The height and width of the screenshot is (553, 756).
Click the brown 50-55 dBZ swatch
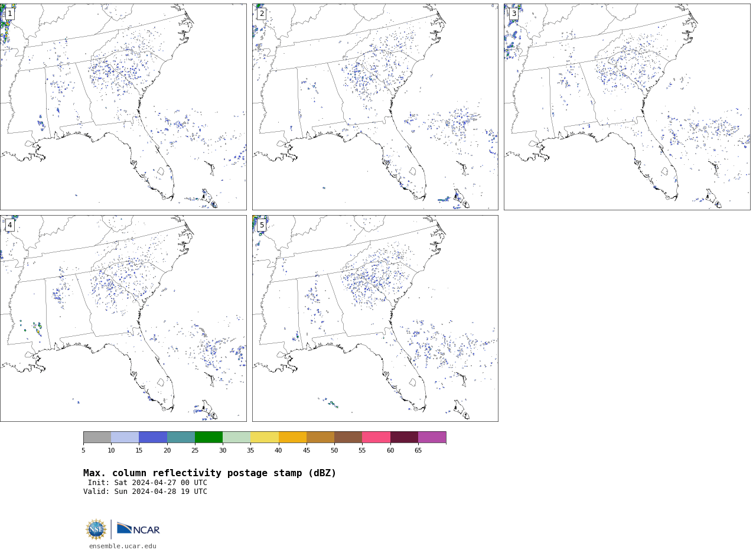tap(348, 437)
